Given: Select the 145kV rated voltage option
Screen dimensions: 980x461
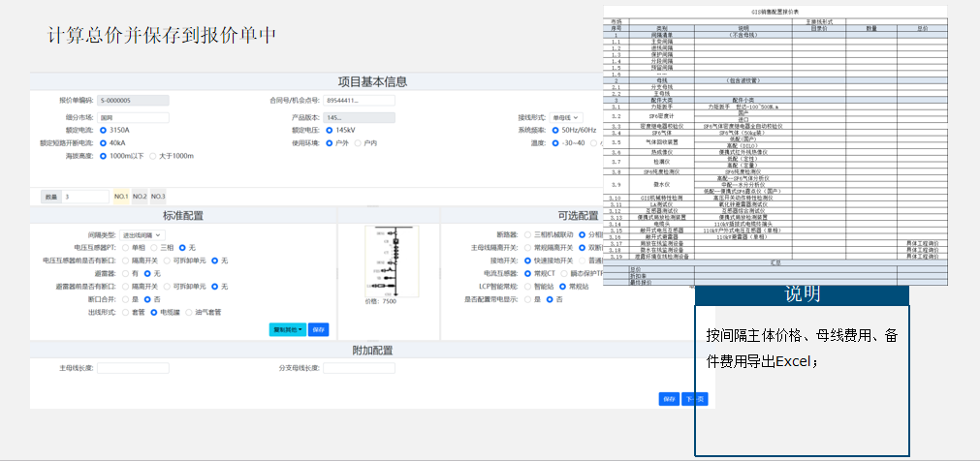Looking at the screenshot, I should tap(330, 131).
